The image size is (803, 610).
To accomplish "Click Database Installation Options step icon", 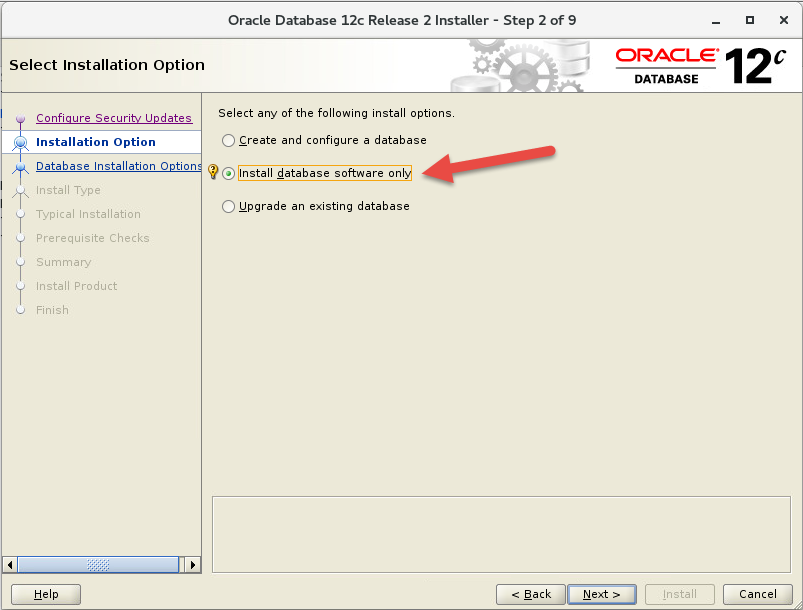I will 20,167.
